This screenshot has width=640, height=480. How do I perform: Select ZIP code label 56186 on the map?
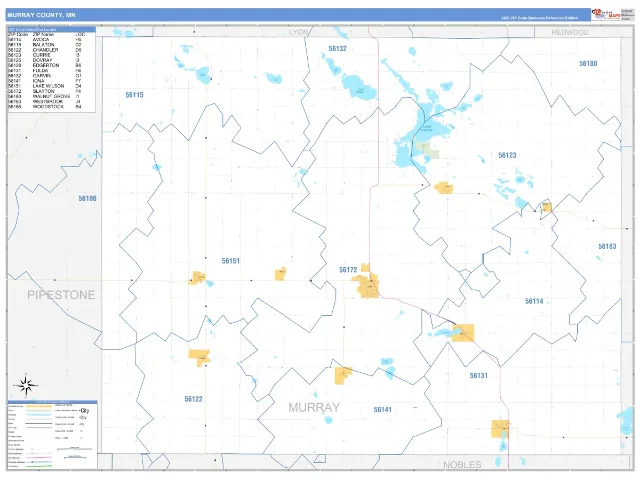(87, 198)
